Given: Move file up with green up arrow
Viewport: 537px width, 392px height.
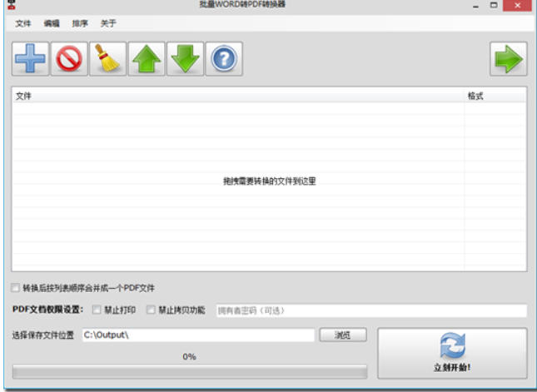Looking at the screenshot, I should tap(147, 58).
